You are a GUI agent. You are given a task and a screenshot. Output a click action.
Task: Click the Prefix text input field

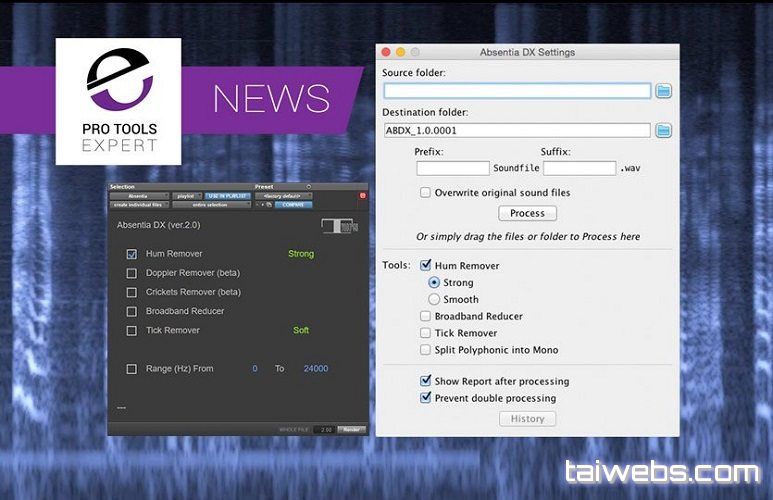pyautogui.click(x=453, y=168)
